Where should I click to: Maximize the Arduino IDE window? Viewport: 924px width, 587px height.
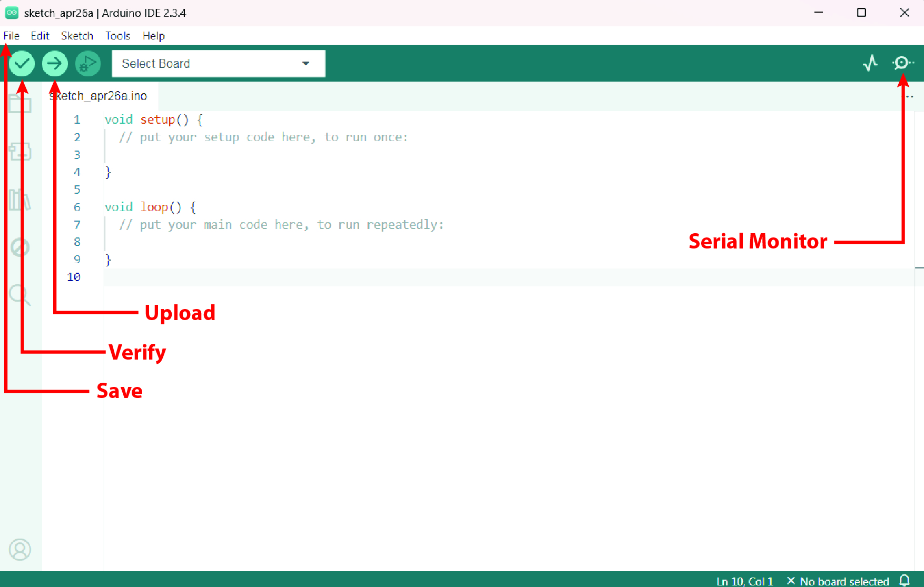861,13
